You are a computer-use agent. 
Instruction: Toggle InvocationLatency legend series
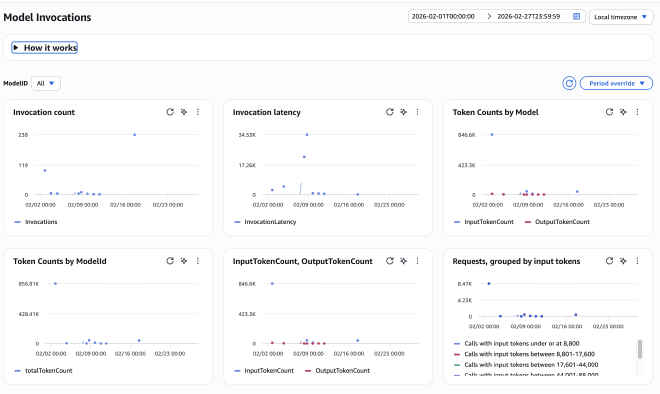[265, 222]
